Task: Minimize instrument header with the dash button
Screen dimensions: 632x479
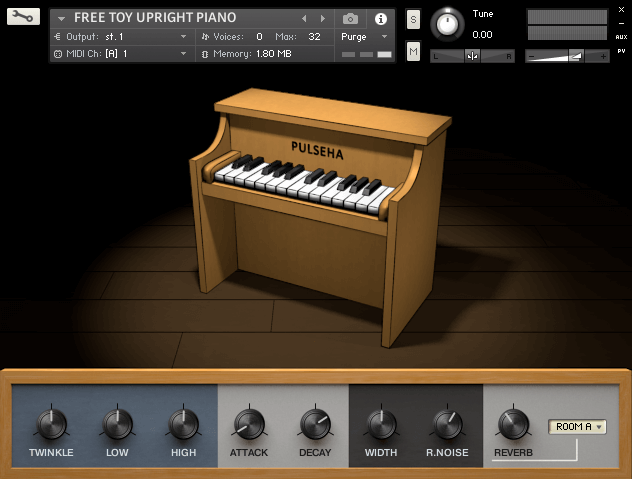Action: (621, 23)
